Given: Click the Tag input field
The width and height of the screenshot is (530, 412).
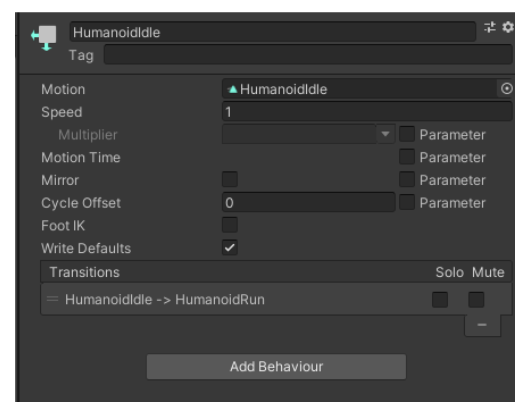Looking at the screenshot, I should click(308, 55).
